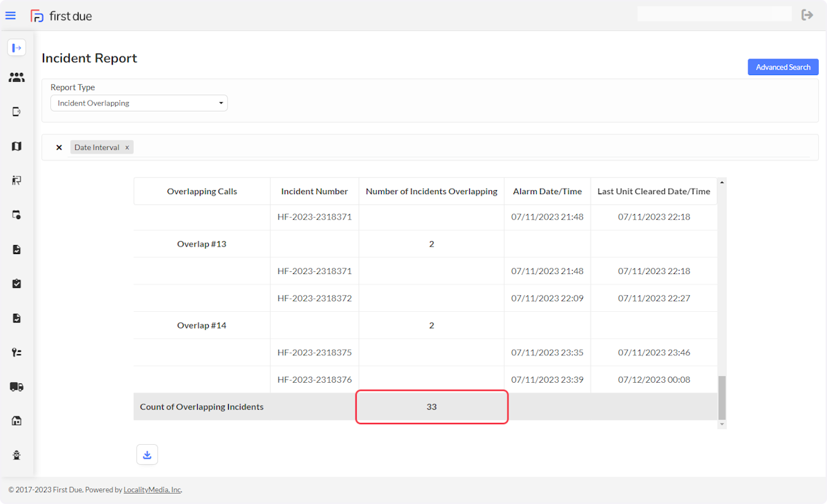827x504 pixels.
Task: Click the Alarm Date/Time column header
Action: tap(547, 191)
